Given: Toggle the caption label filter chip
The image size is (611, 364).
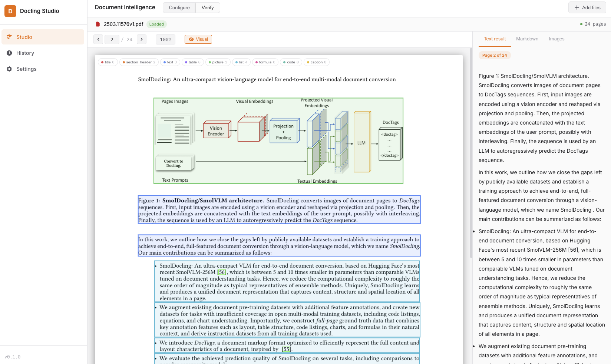Looking at the screenshot, I should point(317,62).
